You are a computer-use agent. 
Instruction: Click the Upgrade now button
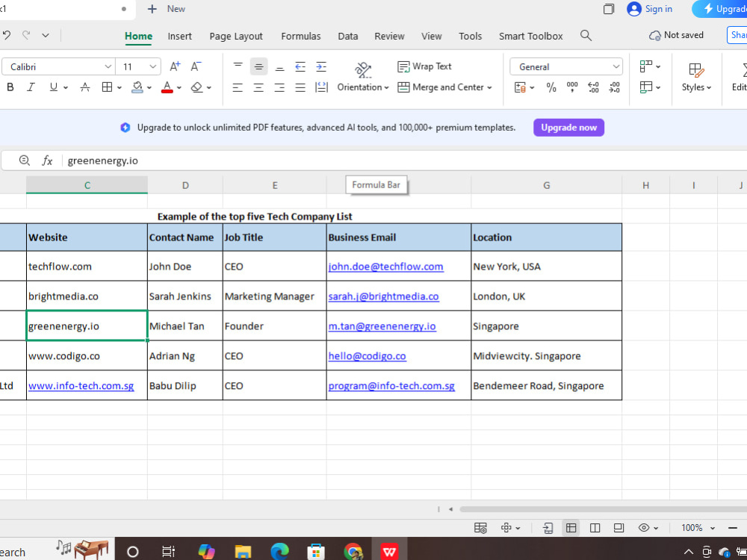[568, 128]
